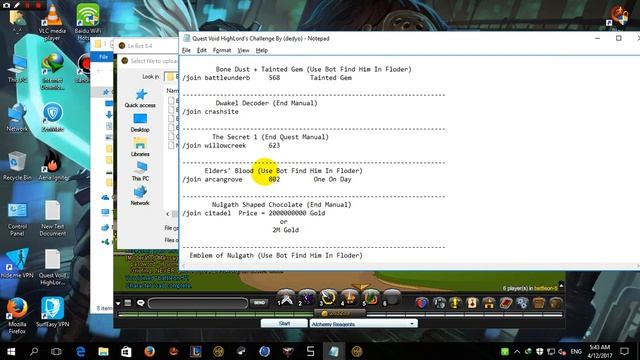
Task: Open the Alchemy Reagents dropdown
Action: click(363, 324)
